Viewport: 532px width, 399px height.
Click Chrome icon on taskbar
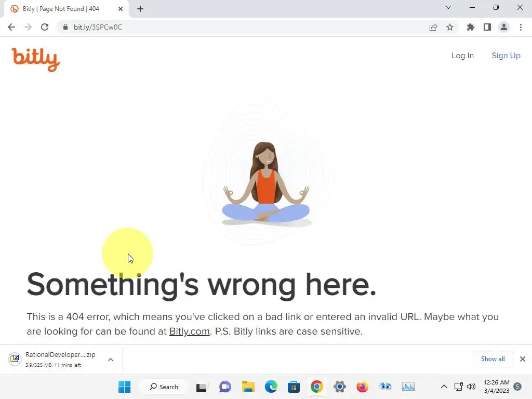click(316, 387)
